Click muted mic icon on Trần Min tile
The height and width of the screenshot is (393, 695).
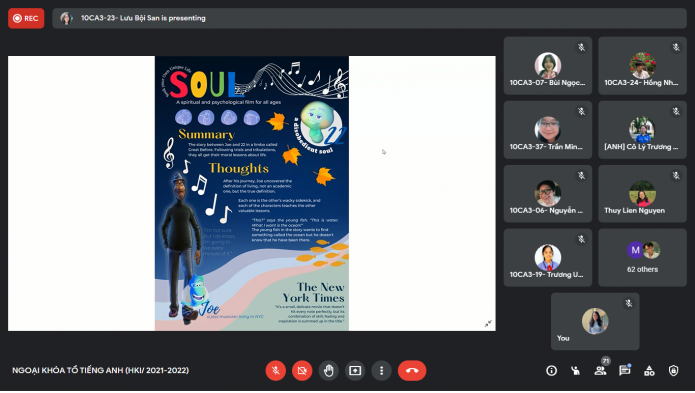581,112
